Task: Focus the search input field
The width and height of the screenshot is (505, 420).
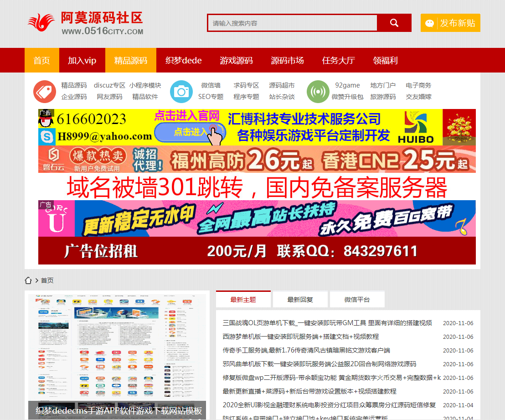Action: [293, 23]
